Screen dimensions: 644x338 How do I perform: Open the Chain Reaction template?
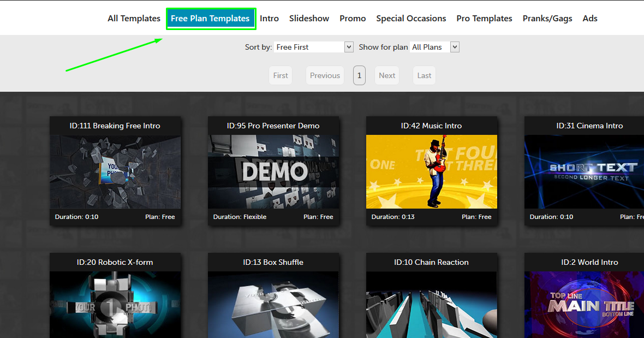[x=431, y=298]
